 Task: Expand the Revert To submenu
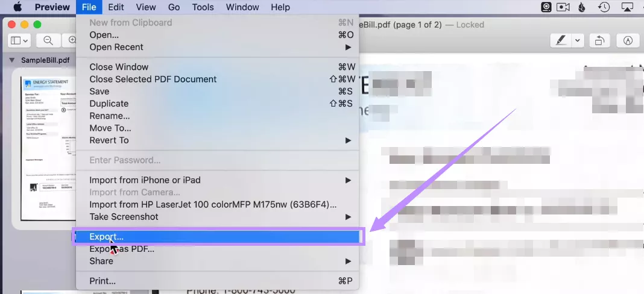[x=217, y=140]
